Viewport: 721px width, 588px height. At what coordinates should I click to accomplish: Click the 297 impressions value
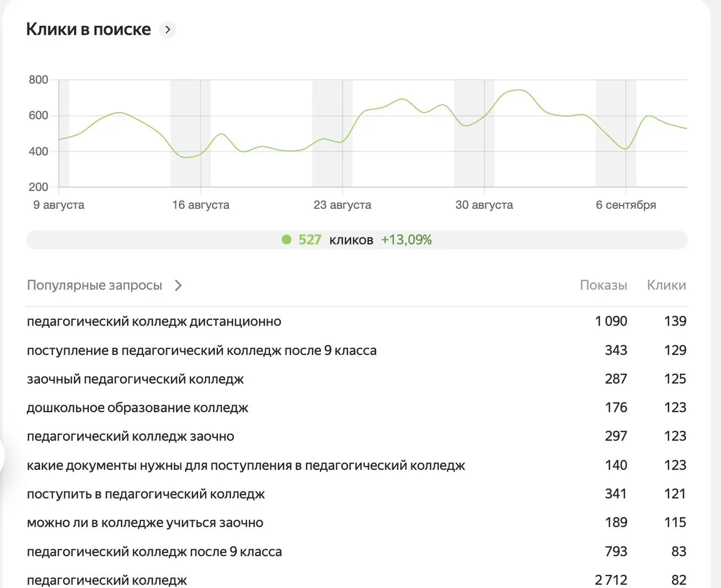(x=616, y=436)
